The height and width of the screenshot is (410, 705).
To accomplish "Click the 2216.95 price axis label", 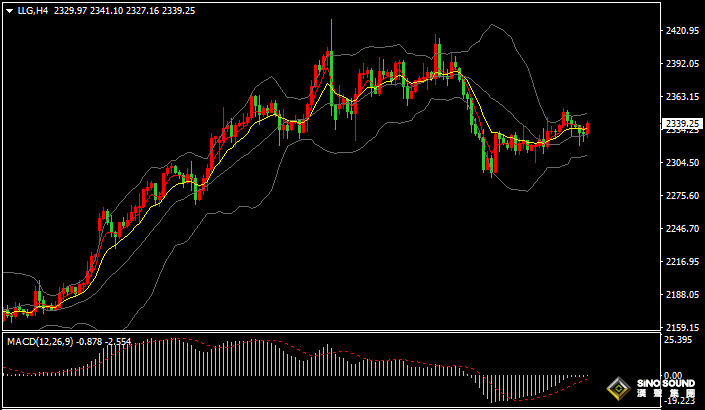I will [681, 262].
